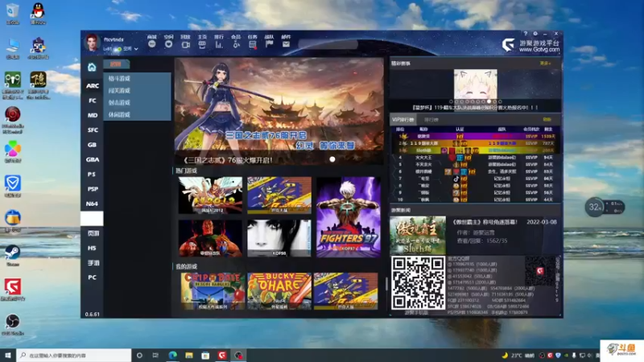Click the large QR code image

pos(418,283)
